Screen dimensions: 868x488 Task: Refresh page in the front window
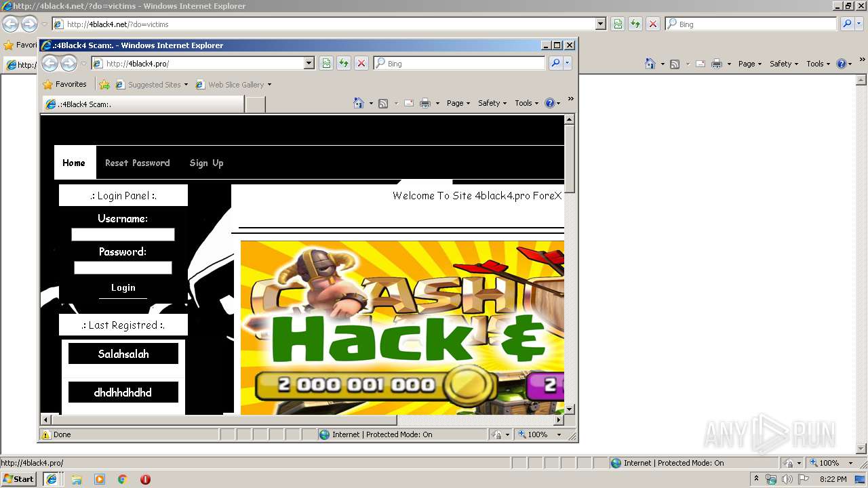[x=344, y=63]
